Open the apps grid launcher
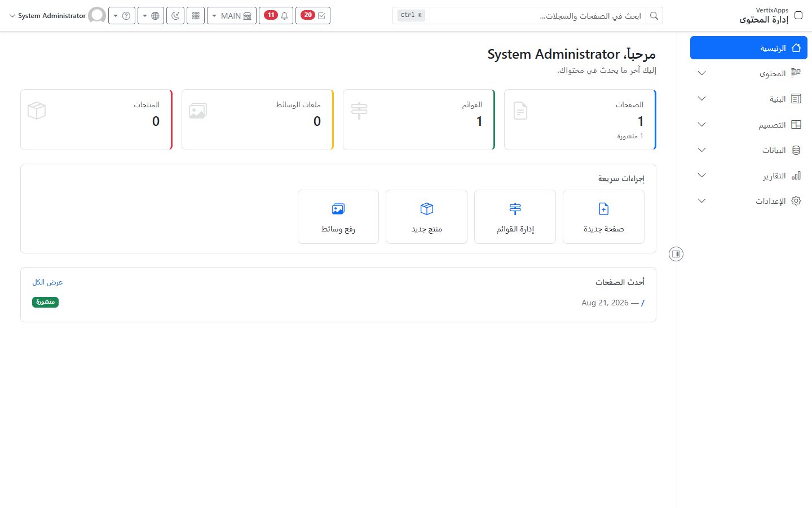This screenshot has height=508, width=812. (196, 16)
